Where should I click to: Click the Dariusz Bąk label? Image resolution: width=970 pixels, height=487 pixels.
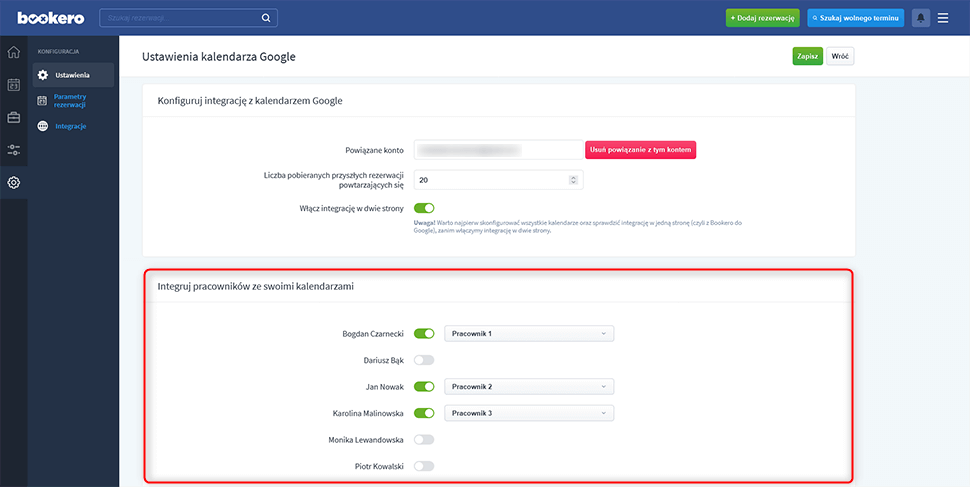click(384, 360)
